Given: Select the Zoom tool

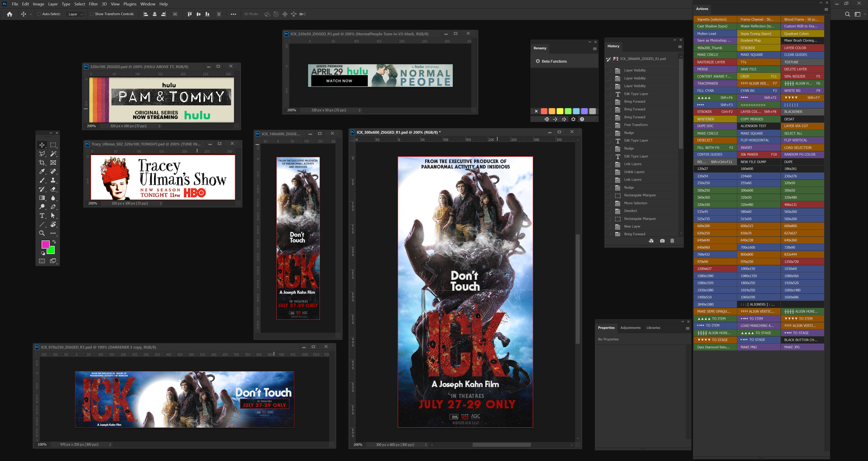Looking at the screenshot, I should 42,233.
